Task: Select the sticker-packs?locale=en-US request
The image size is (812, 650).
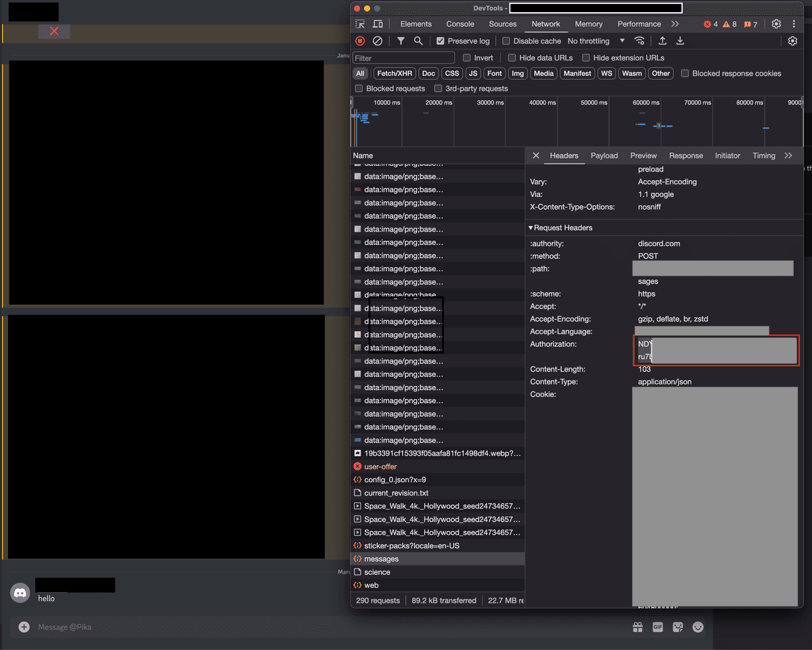Action: [437, 546]
